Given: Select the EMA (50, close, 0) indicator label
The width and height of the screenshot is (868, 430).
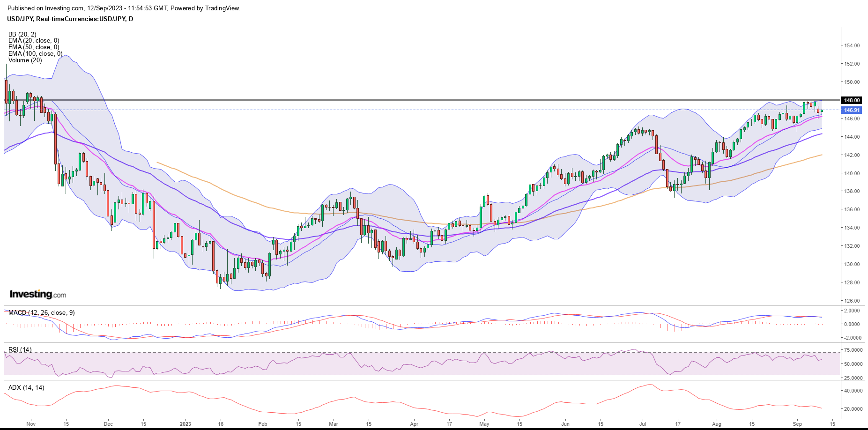Looking at the screenshot, I should click(x=34, y=47).
